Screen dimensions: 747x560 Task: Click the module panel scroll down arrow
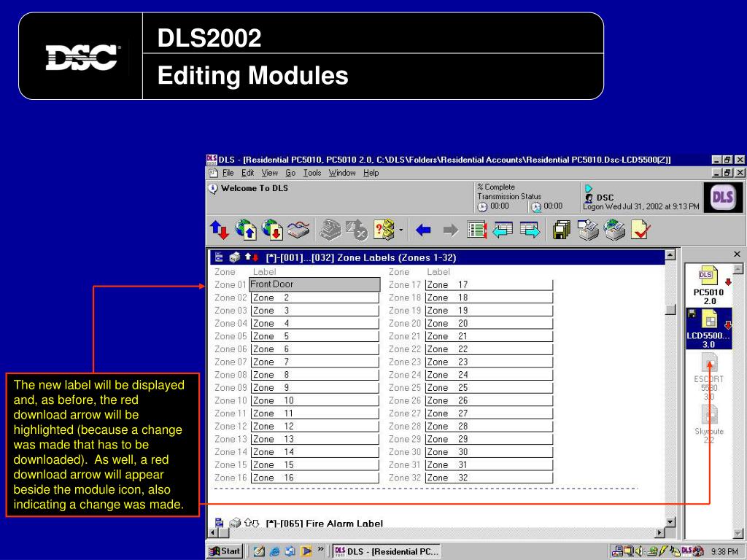point(738,533)
